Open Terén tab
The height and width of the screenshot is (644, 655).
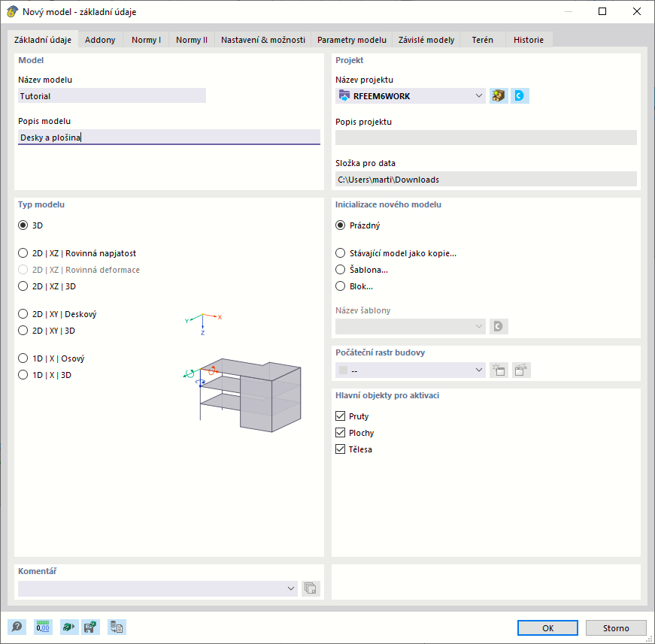pyautogui.click(x=483, y=40)
